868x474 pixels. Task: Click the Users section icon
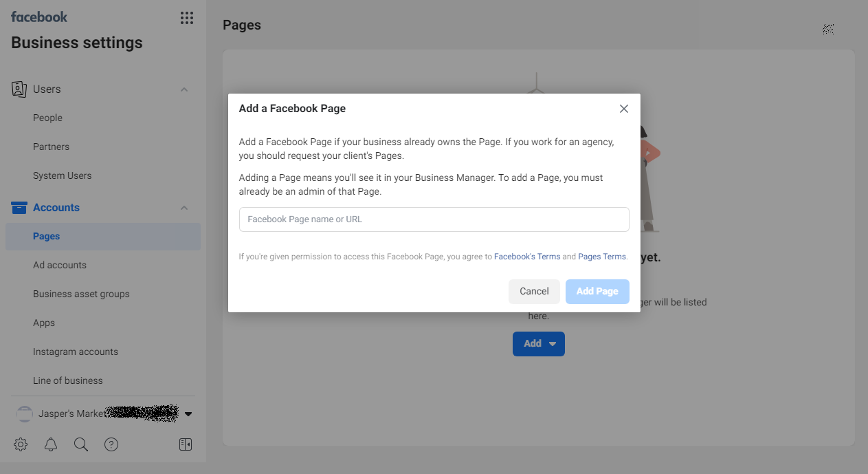click(19, 89)
